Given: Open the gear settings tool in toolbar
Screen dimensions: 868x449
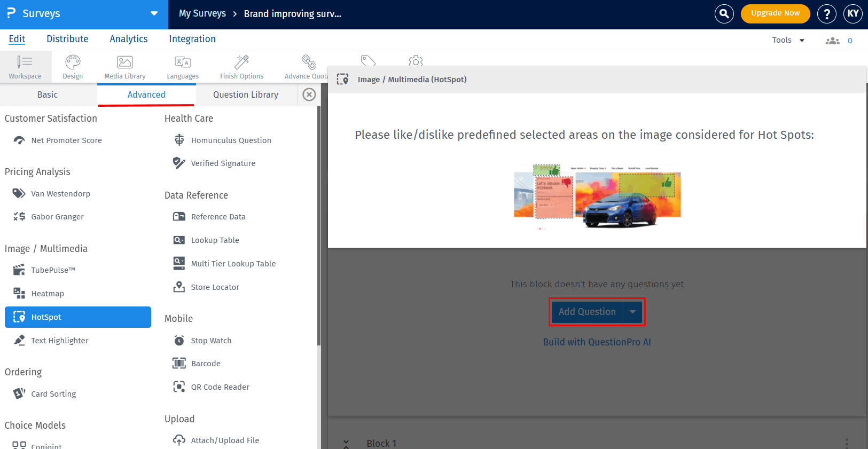Looking at the screenshot, I should point(416,61).
